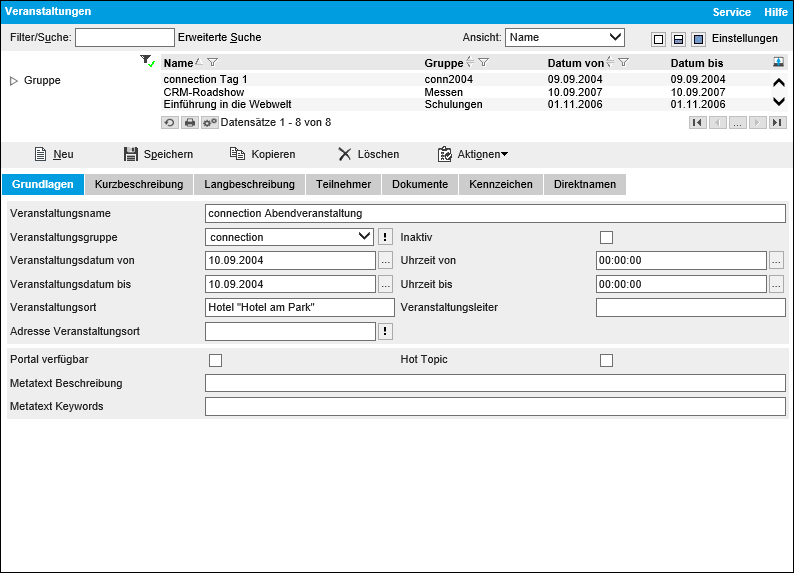The image size is (794, 573).
Task: Go to previous page of records
Action: tap(718, 122)
